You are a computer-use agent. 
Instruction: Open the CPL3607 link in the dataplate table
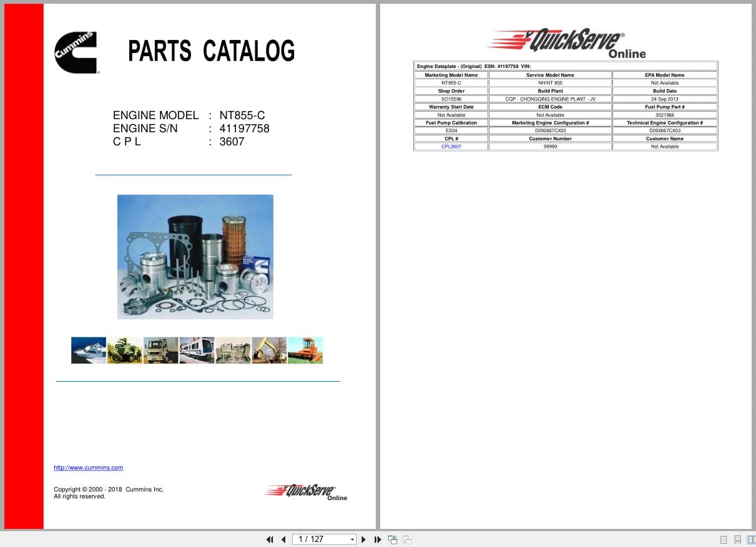[451, 147]
